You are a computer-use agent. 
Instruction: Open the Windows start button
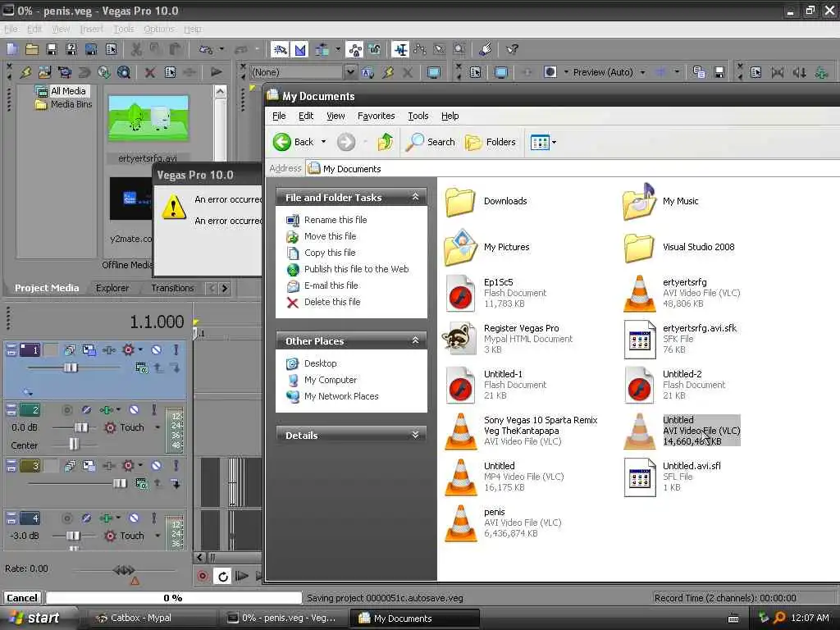(35, 619)
